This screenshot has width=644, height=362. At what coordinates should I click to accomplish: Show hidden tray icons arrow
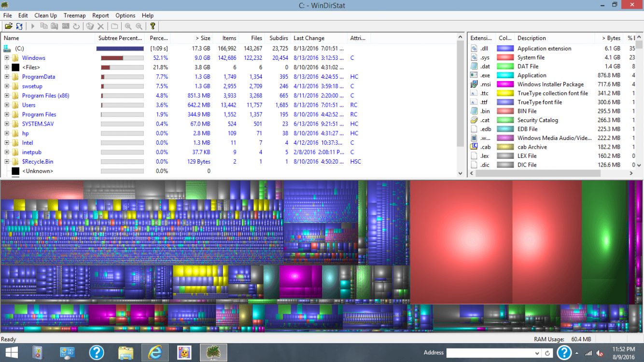pyautogui.click(x=577, y=353)
